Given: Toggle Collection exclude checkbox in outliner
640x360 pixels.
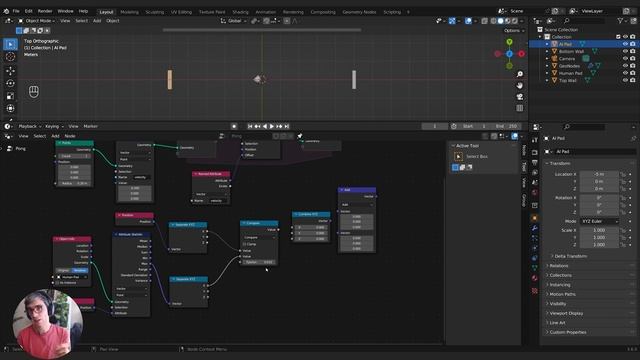Looking at the screenshot, I should tap(618, 37).
